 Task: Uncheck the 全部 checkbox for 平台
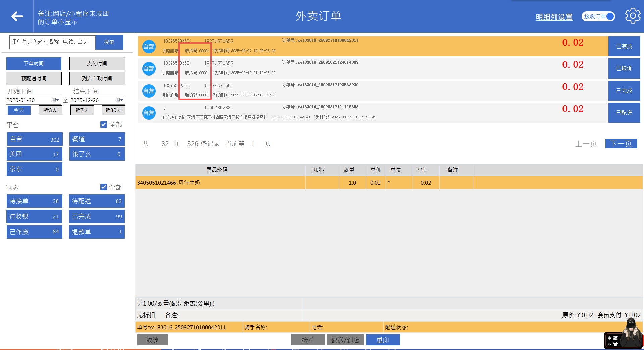(104, 124)
